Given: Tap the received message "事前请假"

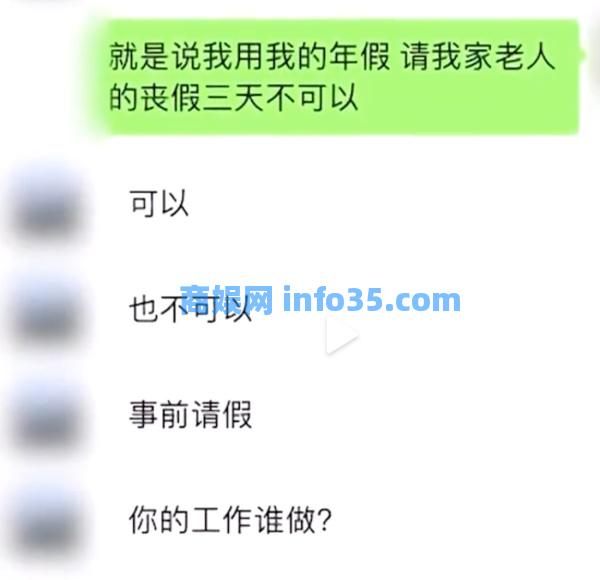Looking at the screenshot, I should [190, 414].
